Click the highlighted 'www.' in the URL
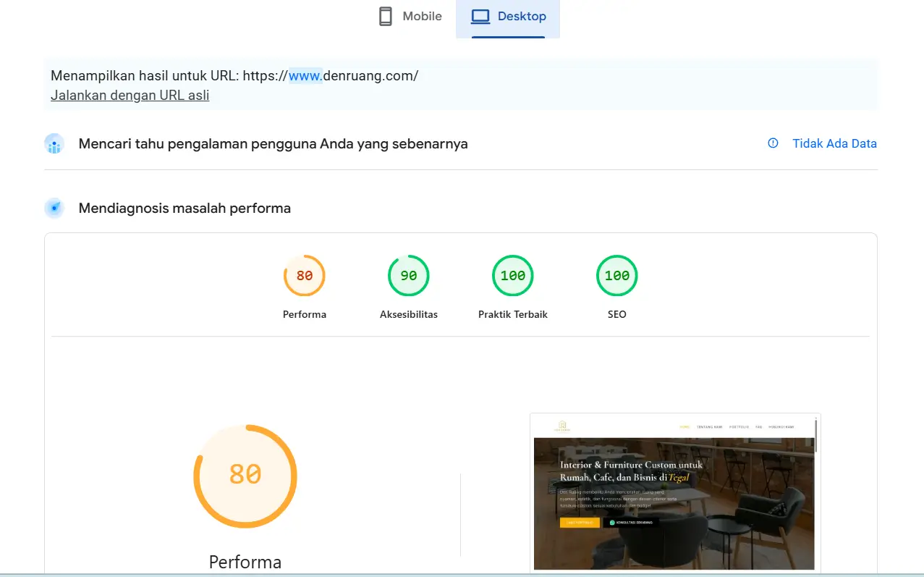 305,75
